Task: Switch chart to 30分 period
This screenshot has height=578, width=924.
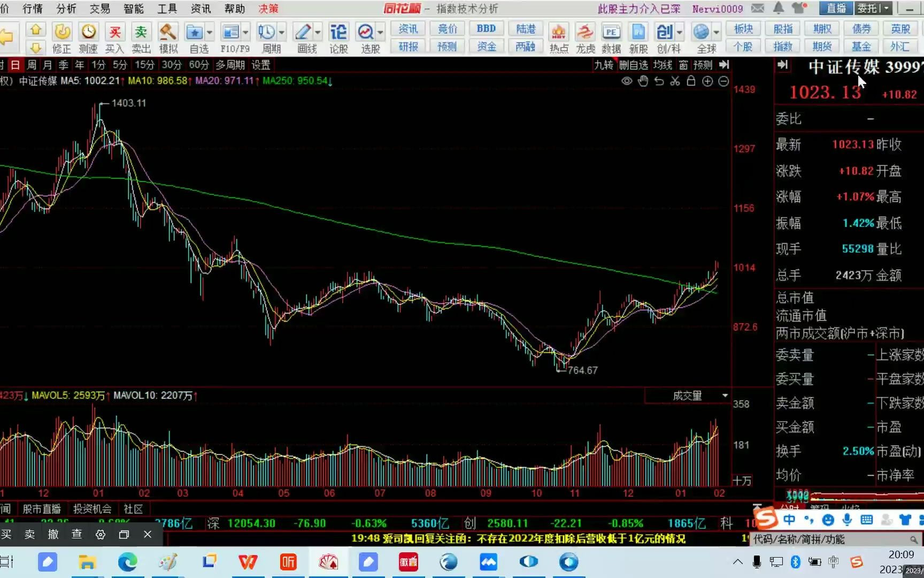Action: (x=172, y=65)
